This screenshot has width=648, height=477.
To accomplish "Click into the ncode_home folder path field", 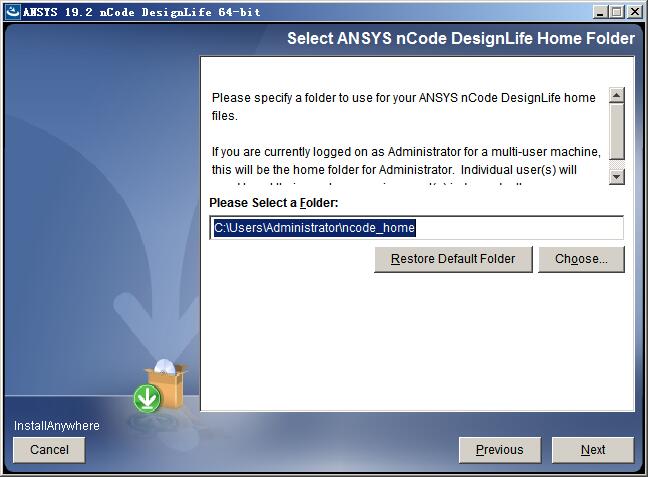I will 417,228.
